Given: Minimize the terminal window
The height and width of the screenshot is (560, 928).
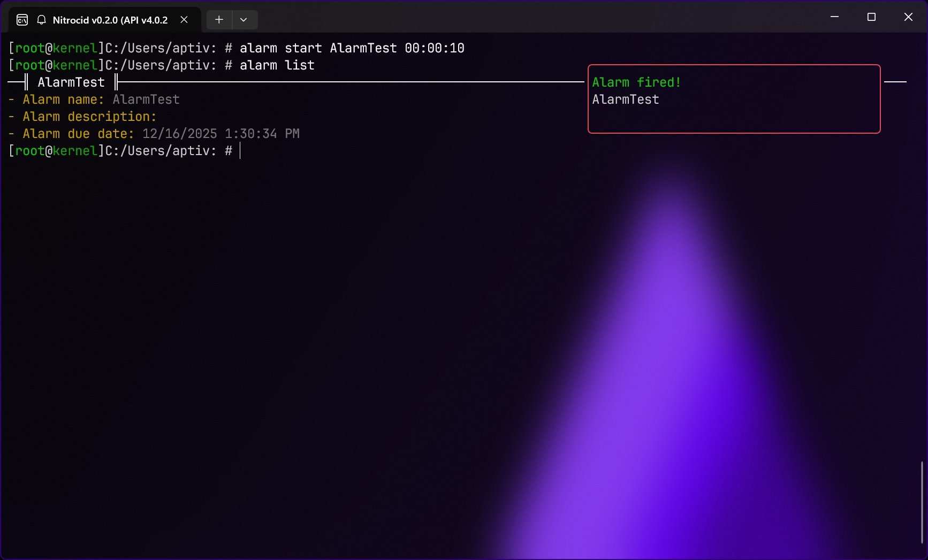Looking at the screenshot, I should tap(834, 17).
